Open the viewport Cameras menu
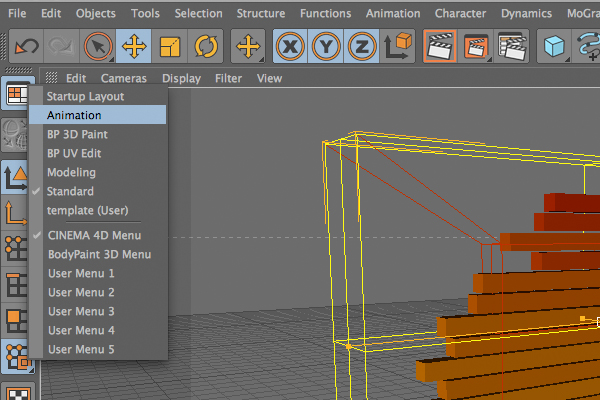 point(124,78)
